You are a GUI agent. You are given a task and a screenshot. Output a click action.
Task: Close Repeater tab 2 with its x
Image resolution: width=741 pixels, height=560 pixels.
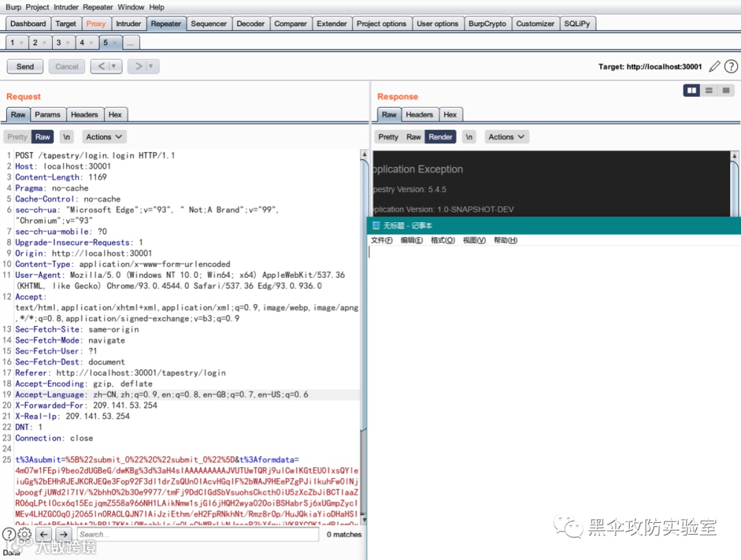point(45,43)
